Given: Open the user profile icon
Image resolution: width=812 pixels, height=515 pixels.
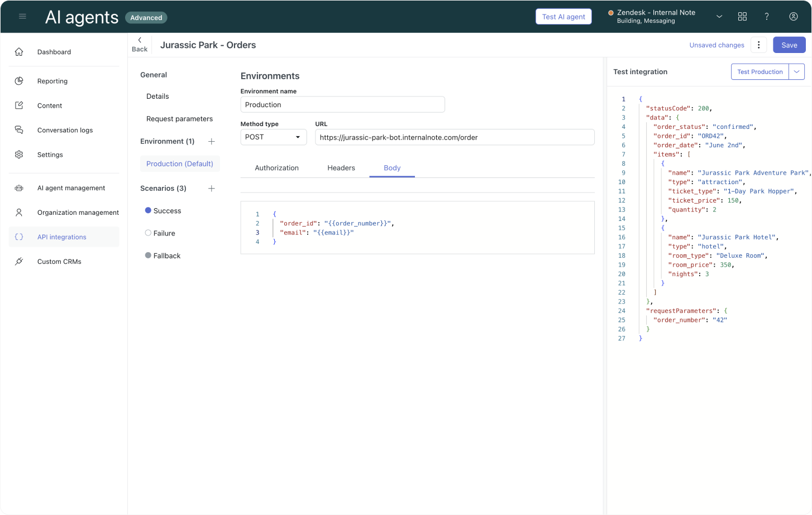Looking at the screenshot, I should 793,17.
